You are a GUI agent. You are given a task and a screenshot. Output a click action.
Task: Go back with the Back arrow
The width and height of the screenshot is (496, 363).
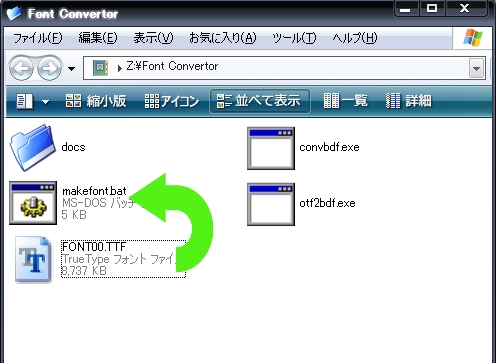[22, 68]
